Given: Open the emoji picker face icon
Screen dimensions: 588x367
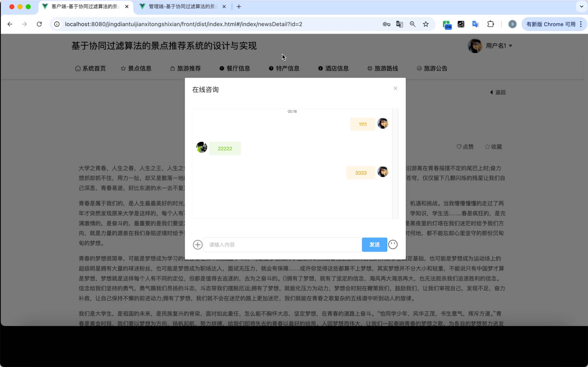Looking at the screenshot, I should point(393,244).
